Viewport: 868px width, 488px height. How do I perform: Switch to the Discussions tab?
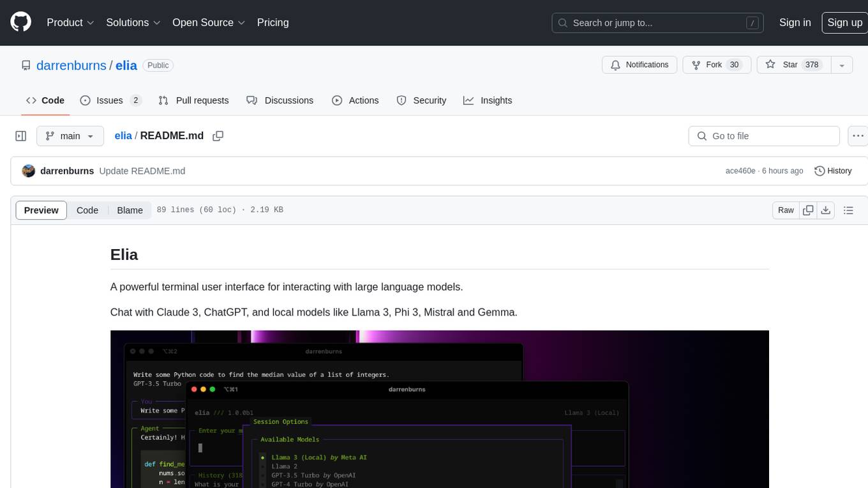coord(280,100)
